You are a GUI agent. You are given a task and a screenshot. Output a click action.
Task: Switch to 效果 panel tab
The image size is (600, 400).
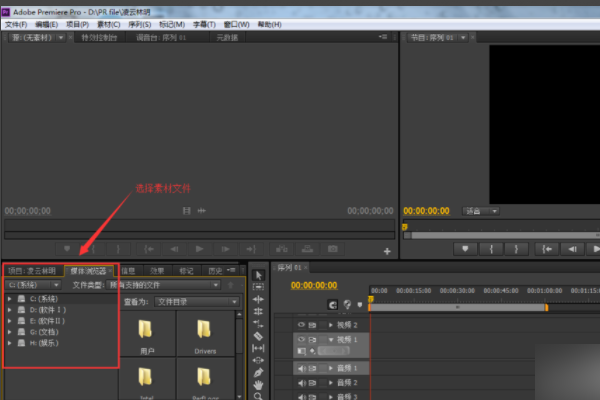click(157, 271)
